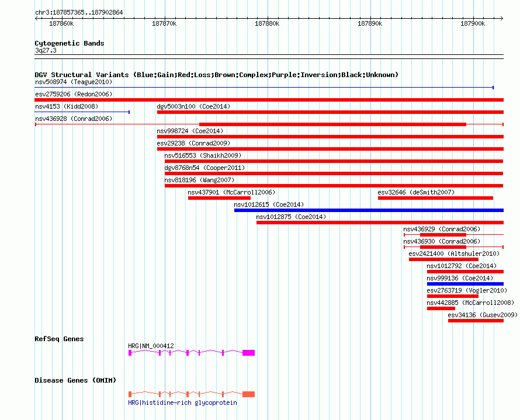The image size is (520, 420).
Task: Click the chr3:187857365..187902864 coordinates text
Action: pos(79,12)
